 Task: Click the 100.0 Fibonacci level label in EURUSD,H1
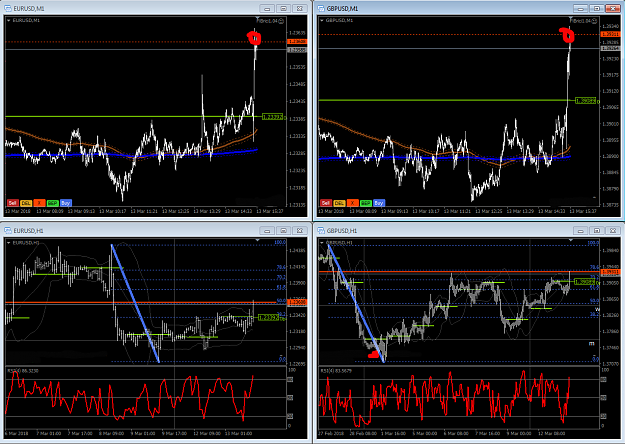(280, 242)
